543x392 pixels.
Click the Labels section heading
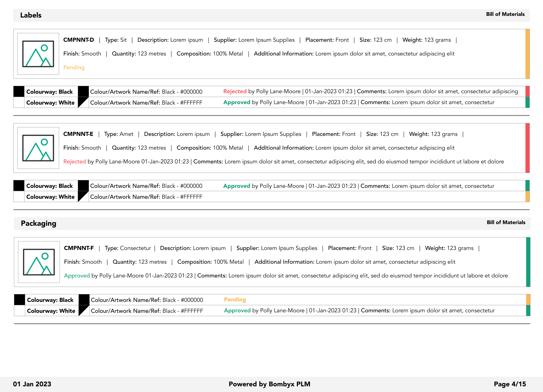tap(31, 15)
